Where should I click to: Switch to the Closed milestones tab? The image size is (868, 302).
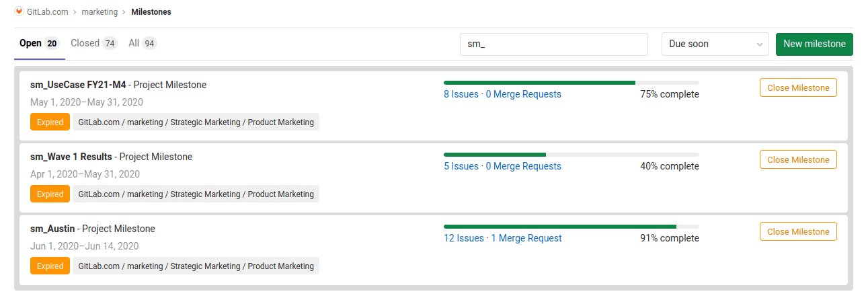[94, 44]
